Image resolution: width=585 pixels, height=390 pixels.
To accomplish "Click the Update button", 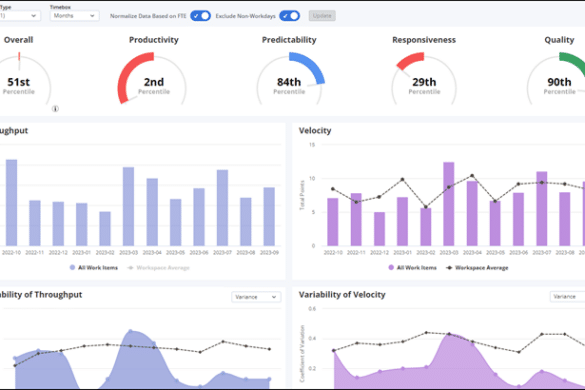I will [x=322, y=16].
